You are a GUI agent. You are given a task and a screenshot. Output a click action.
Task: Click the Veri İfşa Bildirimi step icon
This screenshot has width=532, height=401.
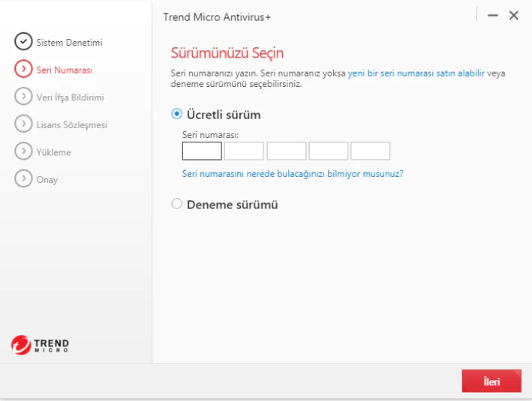pyautogui.click(x=24, y=97)
